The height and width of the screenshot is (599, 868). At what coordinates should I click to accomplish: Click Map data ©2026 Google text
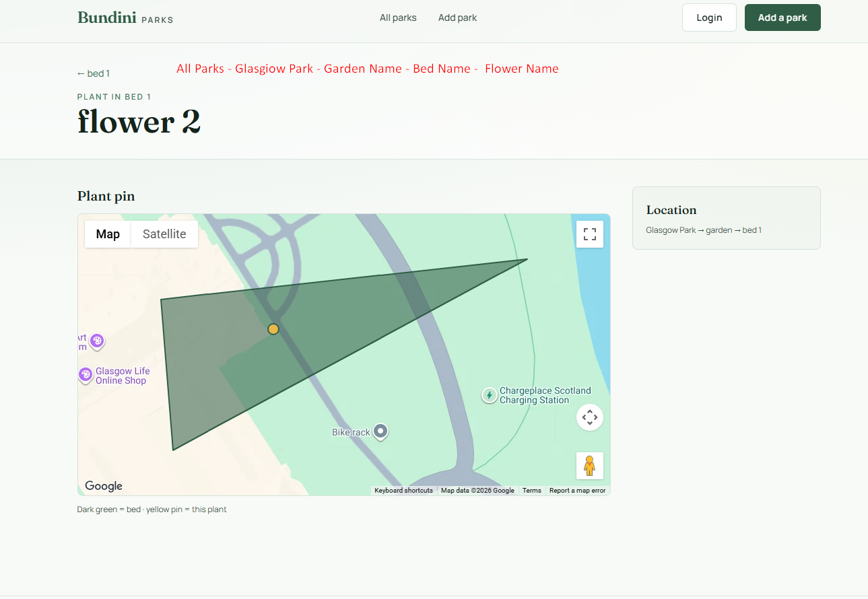click(x=477, y=491)
